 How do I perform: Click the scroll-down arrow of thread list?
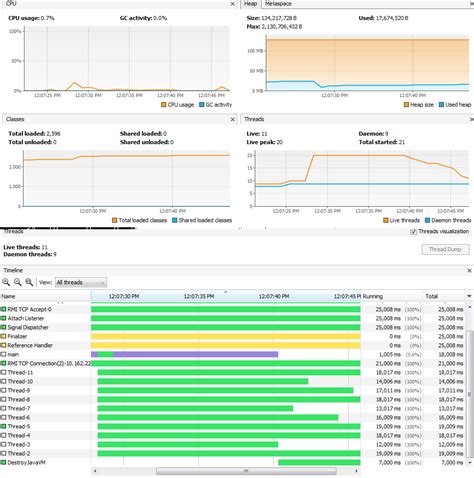(470, 463)
